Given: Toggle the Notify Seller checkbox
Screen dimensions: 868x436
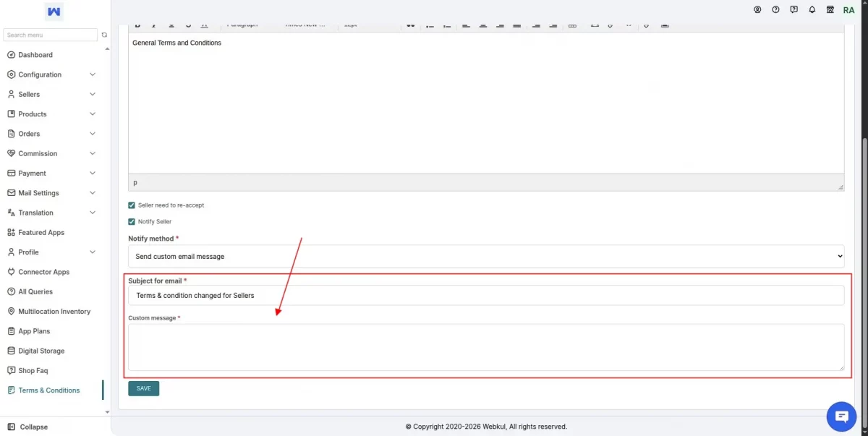Looking at the screenshot, I should pyautogui.click(x=132, y=222).
